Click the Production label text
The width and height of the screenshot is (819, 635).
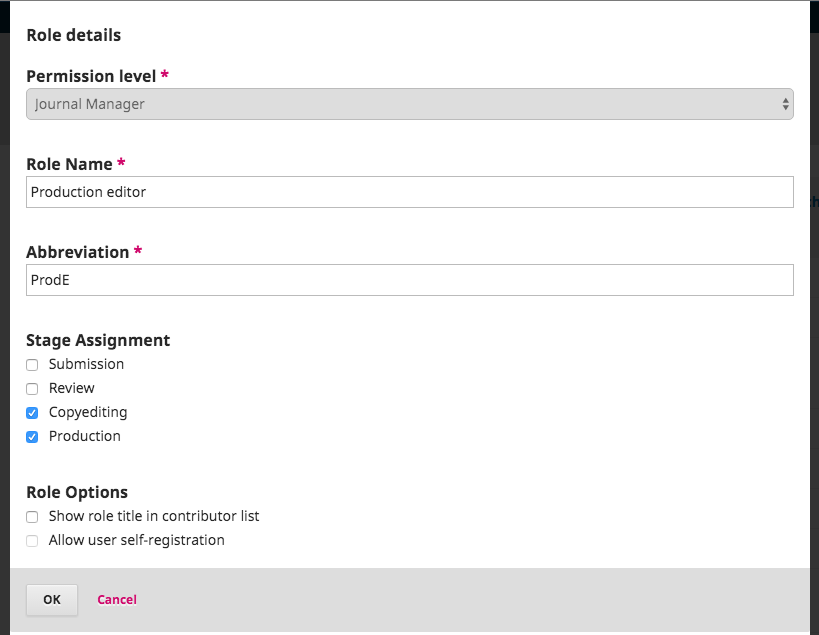tap(85, 436)
